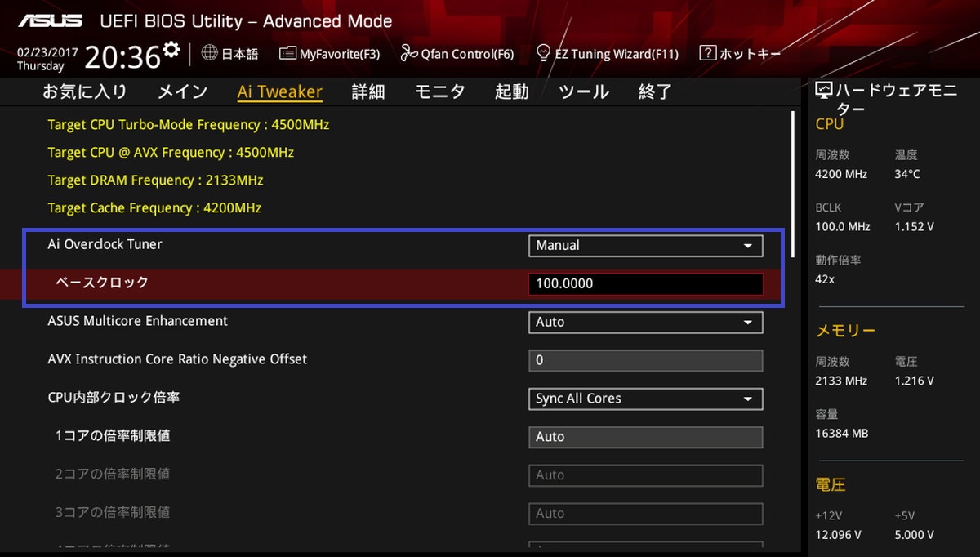Open MyFavorite(F3) label
Screen dimensions: 980x557
(340, 54)
